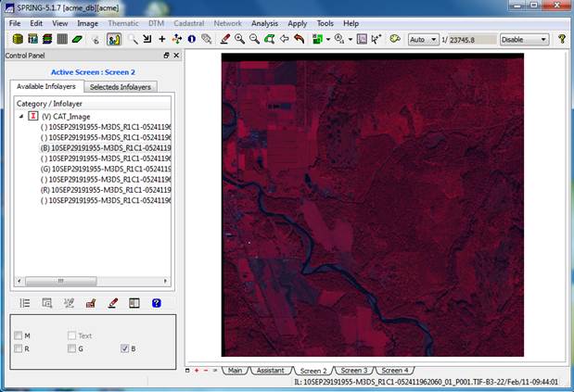Viewport: 574px width, 392px height.
Task: Toggle the highlighted control panel toolbar icon
Action: tap(114, 39)
